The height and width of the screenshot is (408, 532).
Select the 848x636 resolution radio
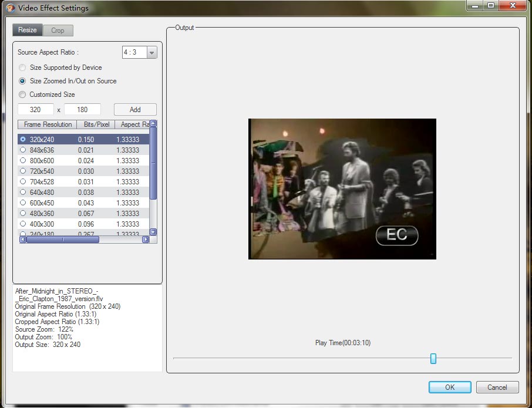click(23, 150)
